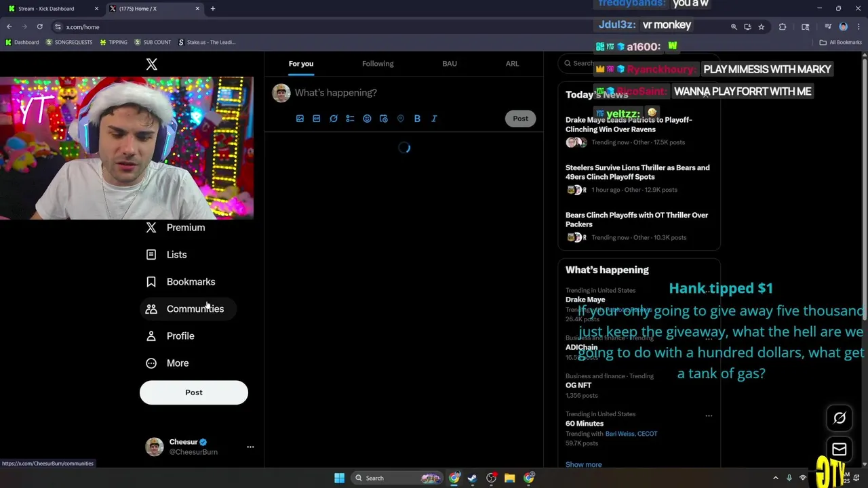
Task: Open Steelers Survive Lions Thriller story
Action: (x=639, y=178)
